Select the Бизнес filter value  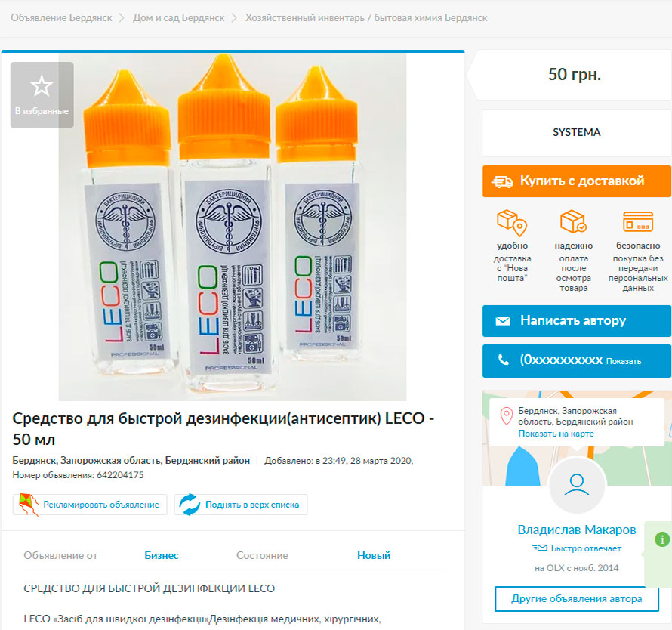click(x=162, y=555)
